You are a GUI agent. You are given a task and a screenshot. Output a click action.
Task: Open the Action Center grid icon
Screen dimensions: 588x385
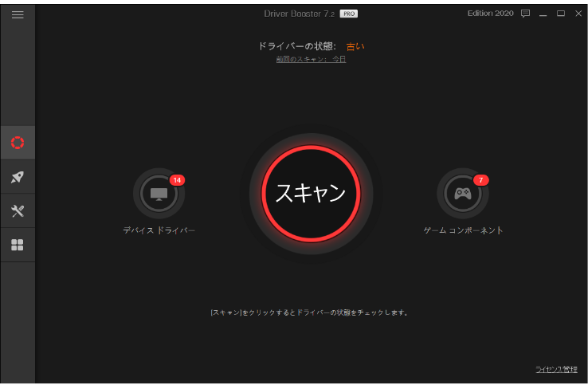click(x=18, y=245)
